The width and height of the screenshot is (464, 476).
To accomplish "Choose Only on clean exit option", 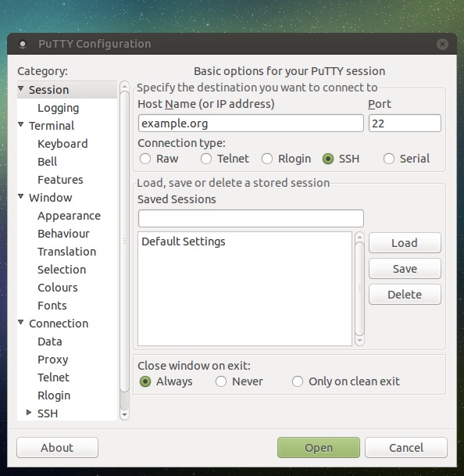I will [298, 381].
